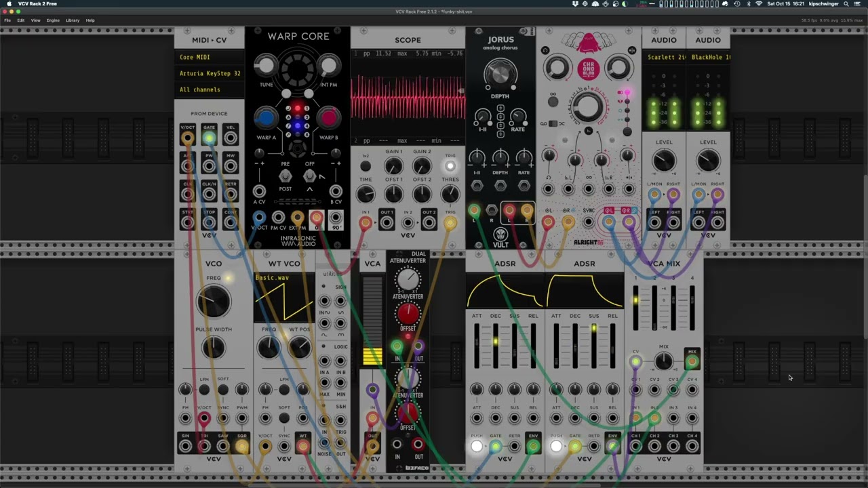Click the RIGHT output jack on BlackHole Audio module
868x488 pixels.
pos(717,222)
